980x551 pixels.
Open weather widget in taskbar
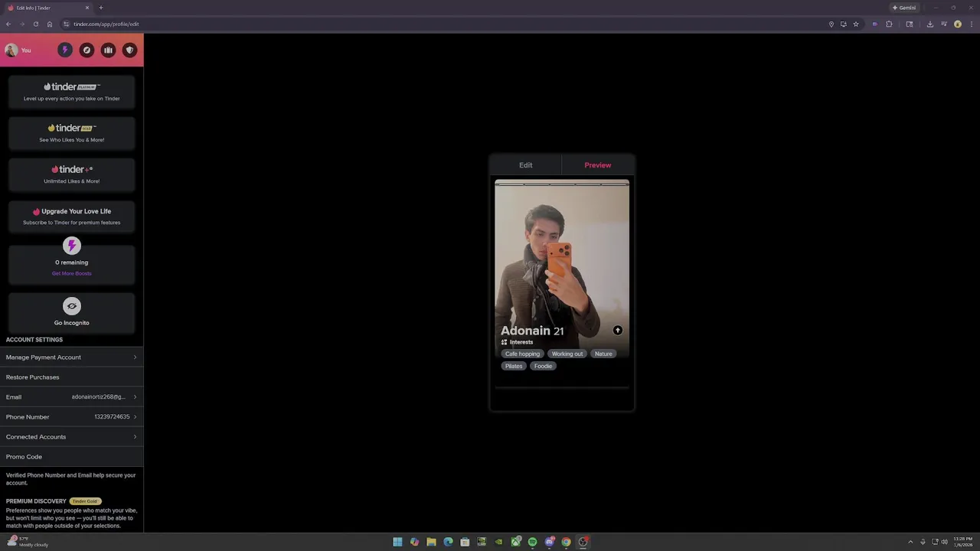click(x=29, y=542)
